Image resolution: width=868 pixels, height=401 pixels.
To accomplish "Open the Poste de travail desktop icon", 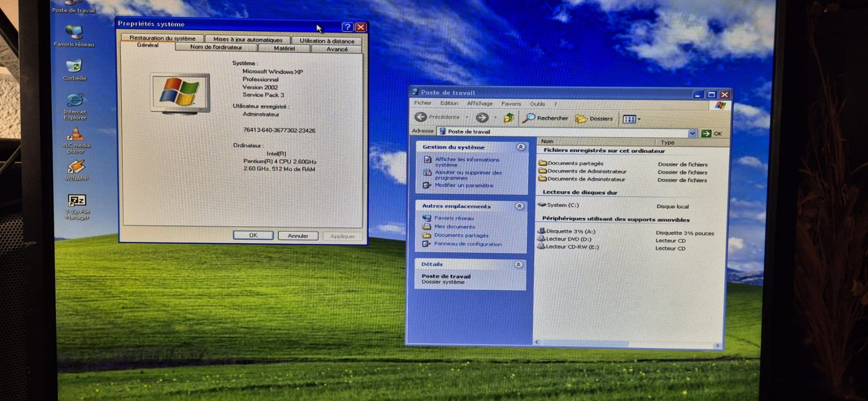I will click(x=73, y=7).
